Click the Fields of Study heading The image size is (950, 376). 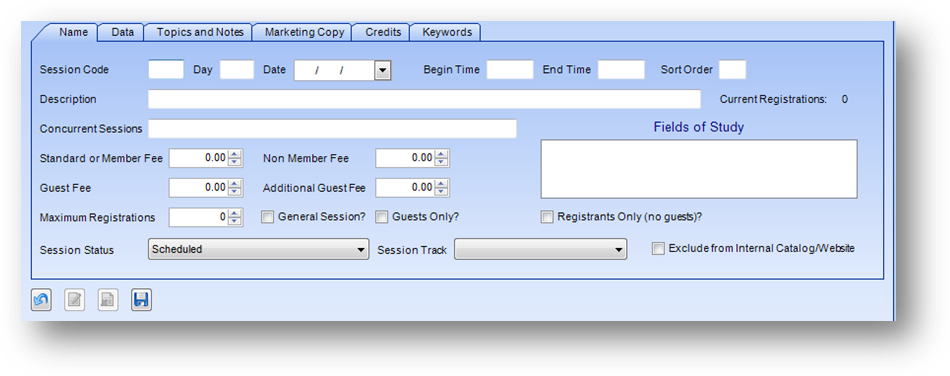(x=699, y=127)
